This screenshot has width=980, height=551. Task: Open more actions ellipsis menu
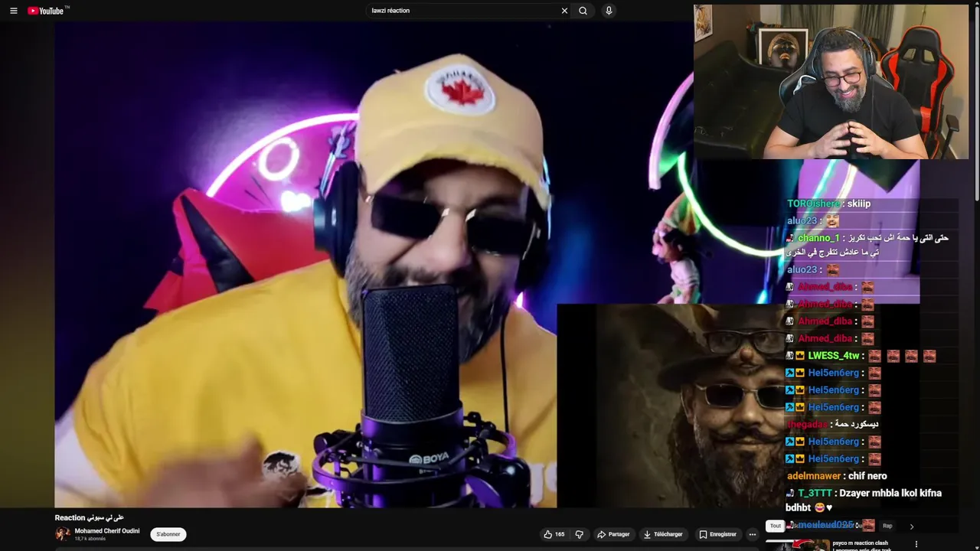pos(753,534)
